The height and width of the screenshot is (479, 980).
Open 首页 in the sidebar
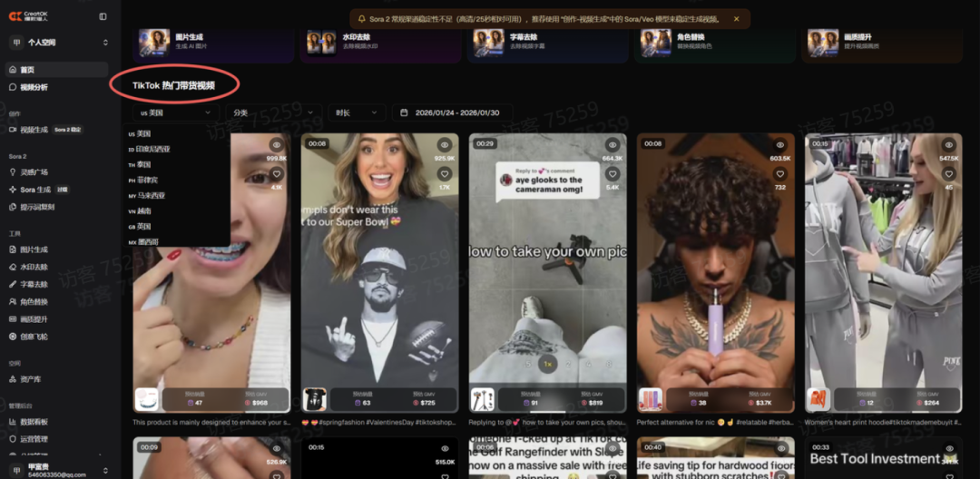(x=56, y=69)
